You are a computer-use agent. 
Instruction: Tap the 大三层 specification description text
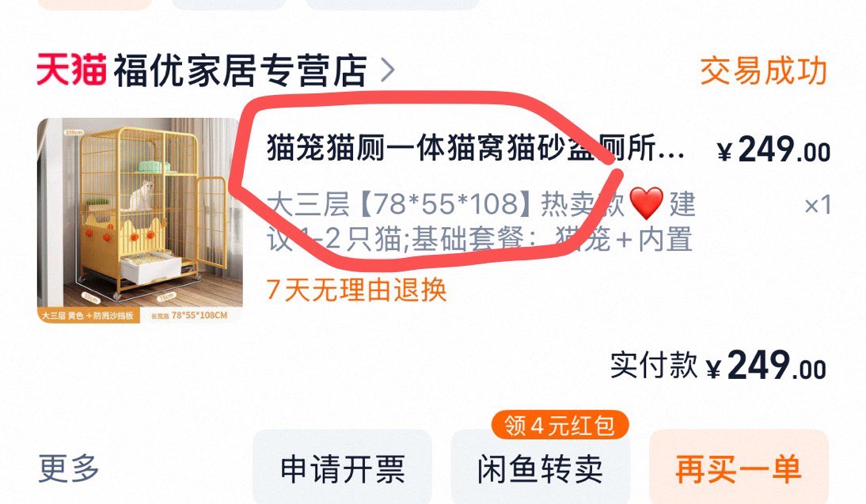click(x=480, y=222)
